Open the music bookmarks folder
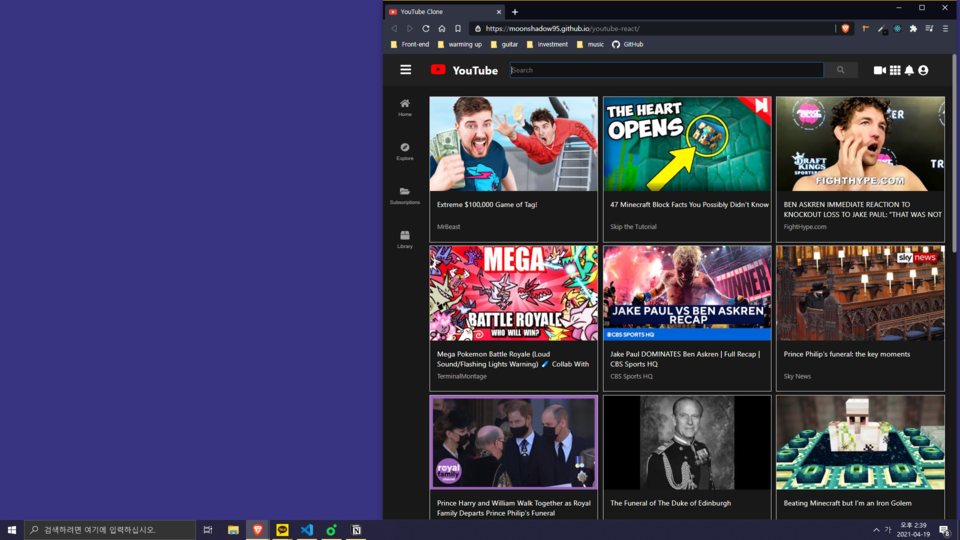 tap(590, 44)
